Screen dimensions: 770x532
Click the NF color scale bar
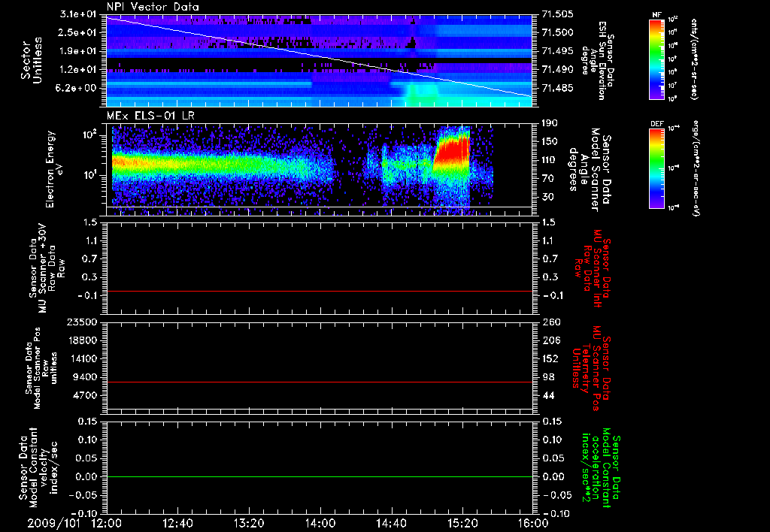pyautogui.click(x=657, y=59)
